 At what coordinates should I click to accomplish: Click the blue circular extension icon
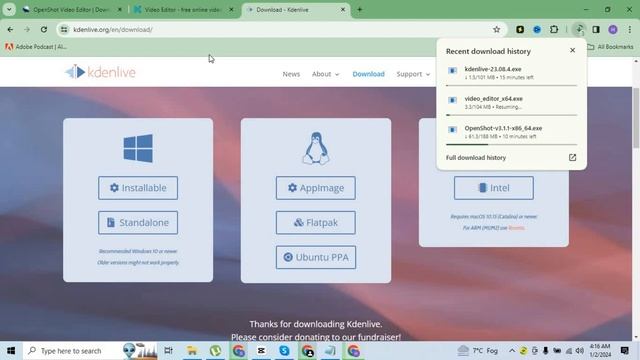(x=537, y=29)
